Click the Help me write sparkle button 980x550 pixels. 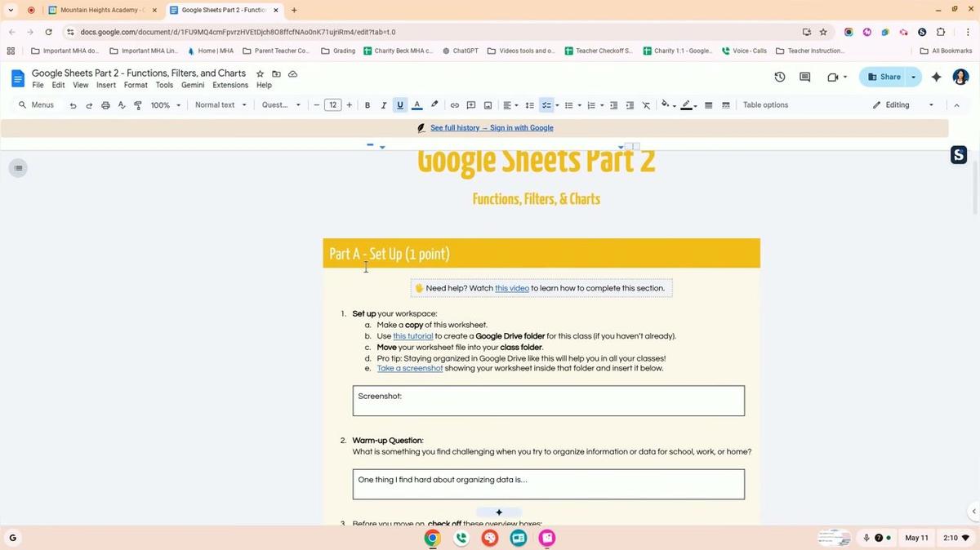[499, 512]
